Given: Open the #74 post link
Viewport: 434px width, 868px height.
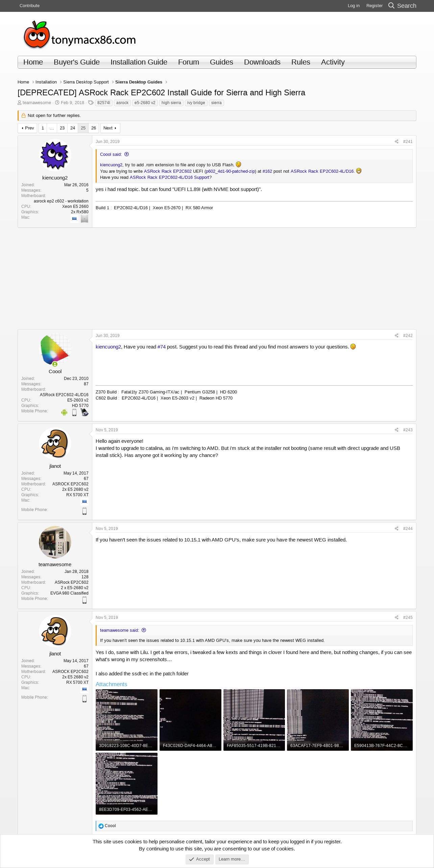Looking at the screenshot, I should 162,347.
